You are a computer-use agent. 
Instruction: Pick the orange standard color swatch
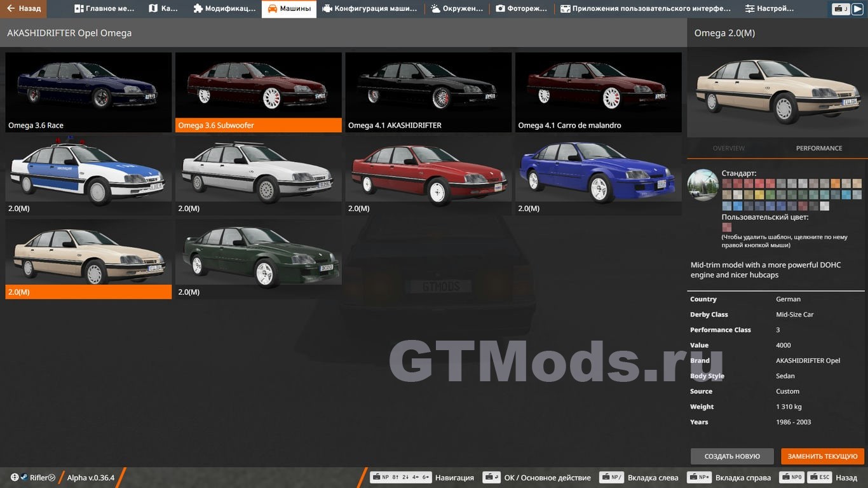(836, 184)
